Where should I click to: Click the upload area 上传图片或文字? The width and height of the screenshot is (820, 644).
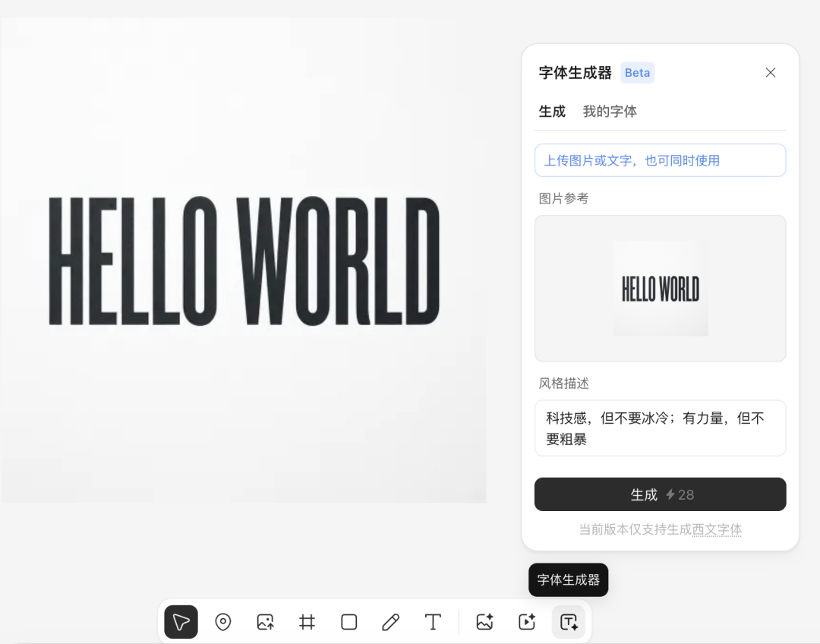[660, 160]
